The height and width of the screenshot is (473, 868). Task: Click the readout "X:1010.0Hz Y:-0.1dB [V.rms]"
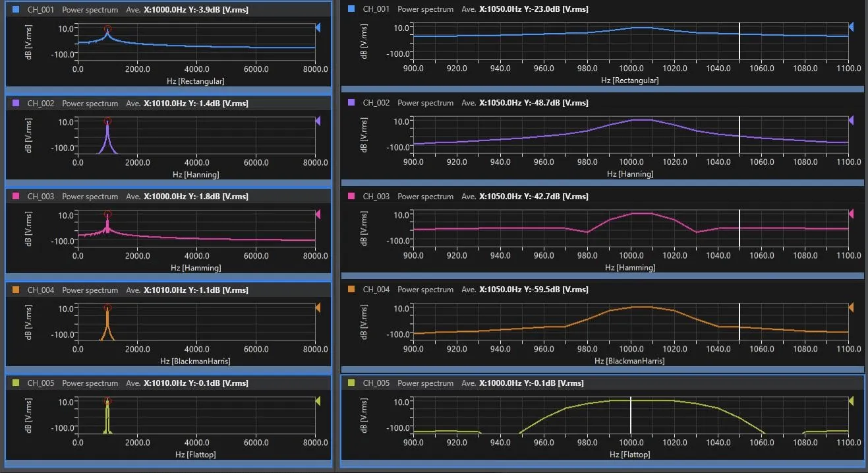(196, 383)
